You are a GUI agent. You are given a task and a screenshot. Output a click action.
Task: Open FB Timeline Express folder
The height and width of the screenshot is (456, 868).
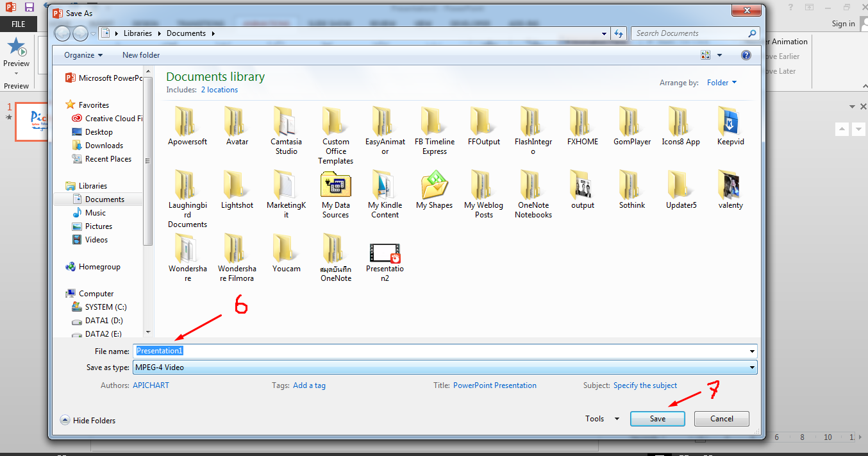point(434,131)
